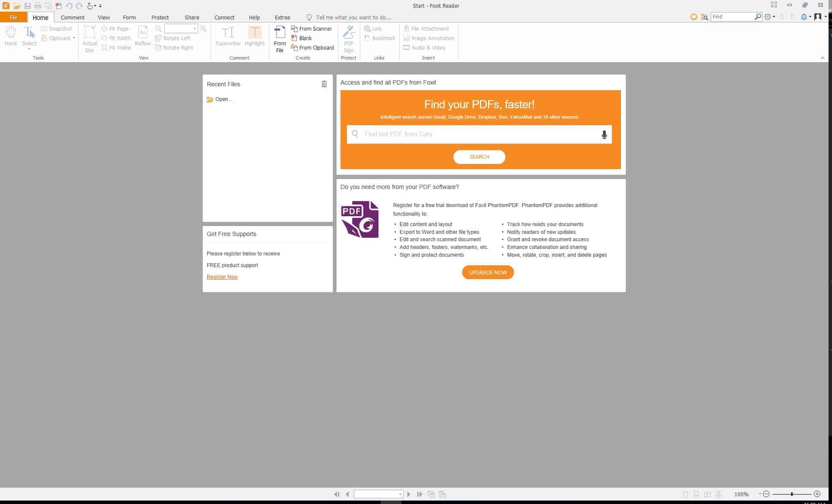This screenshot has width=832, height=504.
Task: Click the magnifier icon inside the Find box
Action: point(758,17)
